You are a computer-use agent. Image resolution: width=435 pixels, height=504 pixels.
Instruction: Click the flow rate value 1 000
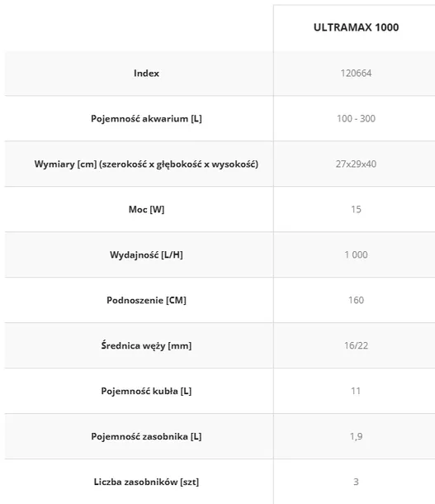(356, 255)
